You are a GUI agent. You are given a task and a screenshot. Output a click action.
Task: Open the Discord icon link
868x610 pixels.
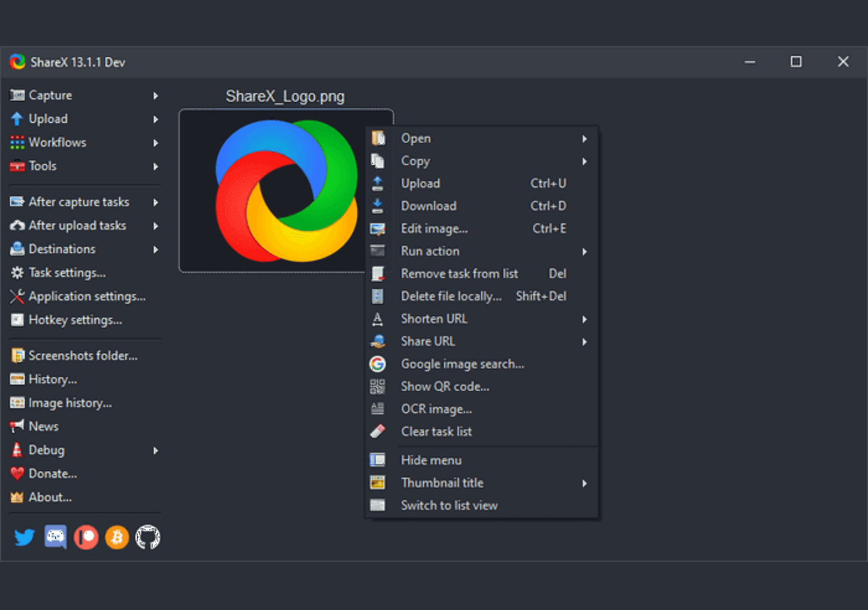[x=56, y=537]
